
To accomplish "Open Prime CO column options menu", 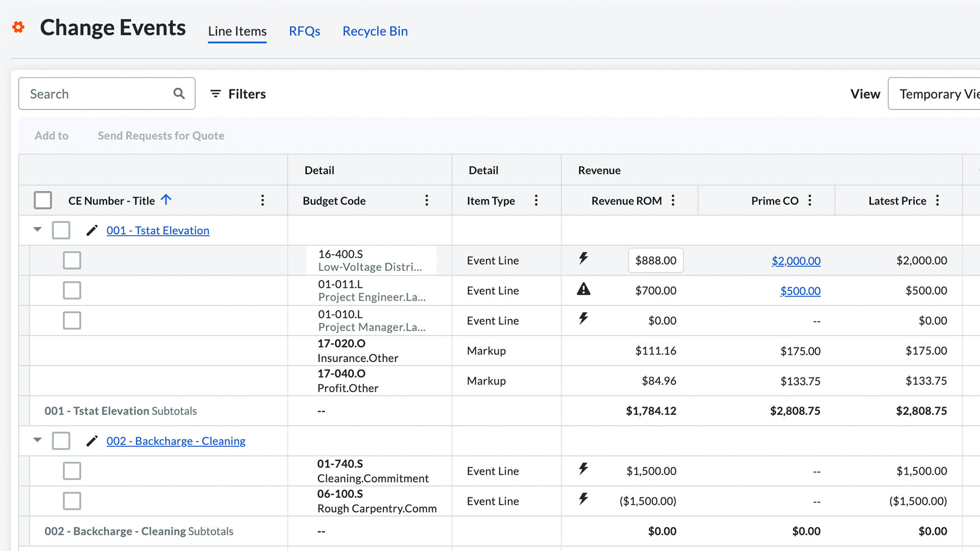I will point(810,201).
